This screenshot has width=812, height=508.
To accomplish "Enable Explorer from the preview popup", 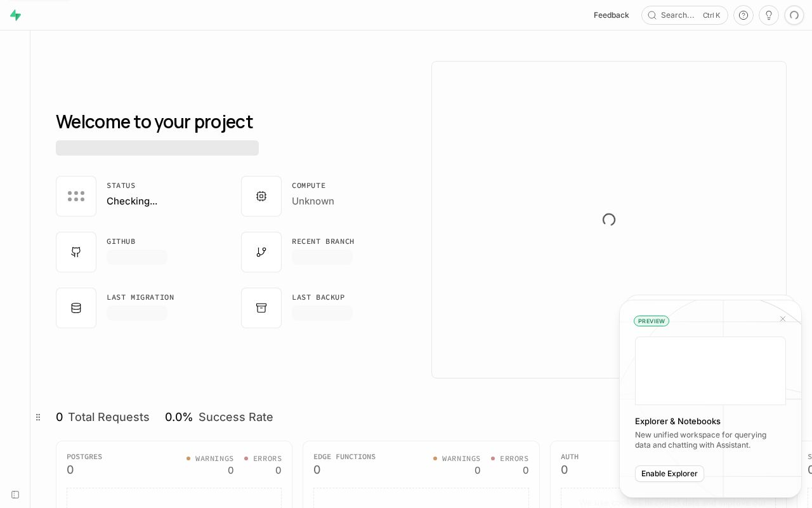I will pyautogui.click(x=669, y=474).
